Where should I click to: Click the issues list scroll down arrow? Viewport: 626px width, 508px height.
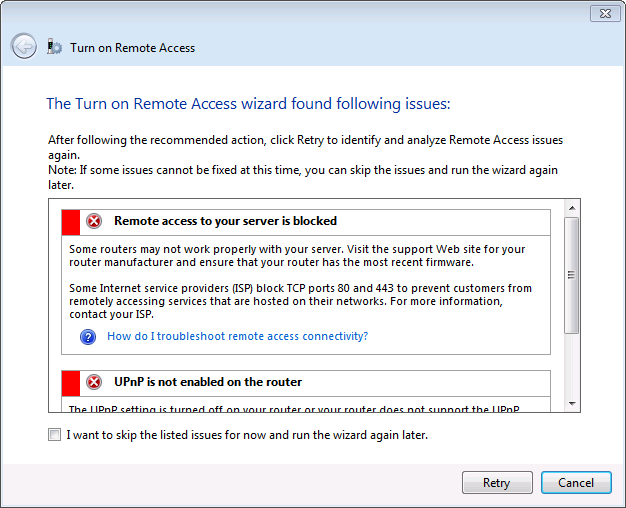point(572,403)
